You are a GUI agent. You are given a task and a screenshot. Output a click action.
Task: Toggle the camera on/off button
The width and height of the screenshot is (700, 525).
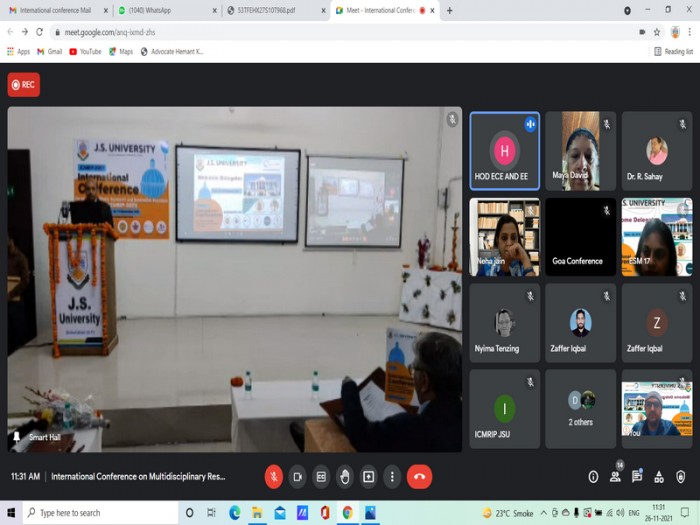click(297, 477)
